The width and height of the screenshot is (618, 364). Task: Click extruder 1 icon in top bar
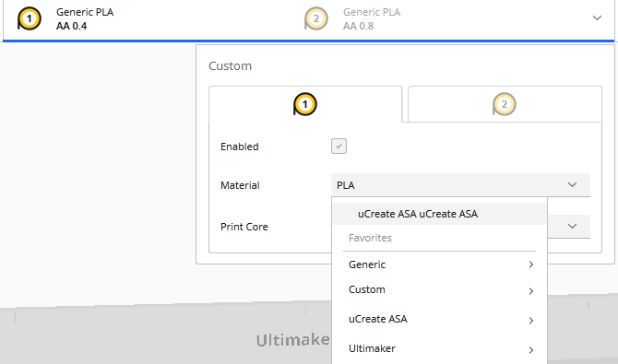pyautogui.click(x=30, y=18)
